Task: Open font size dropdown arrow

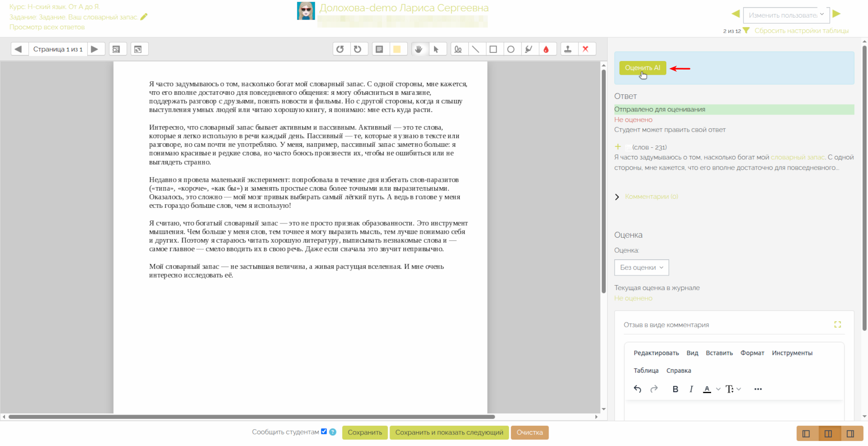Action: click(739, 389)
